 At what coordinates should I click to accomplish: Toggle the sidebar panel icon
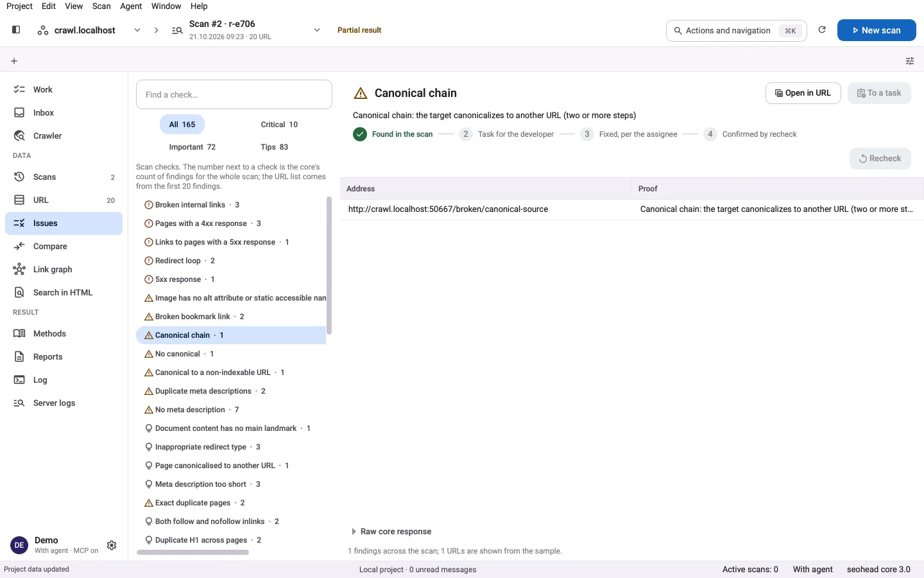point(16,30)
